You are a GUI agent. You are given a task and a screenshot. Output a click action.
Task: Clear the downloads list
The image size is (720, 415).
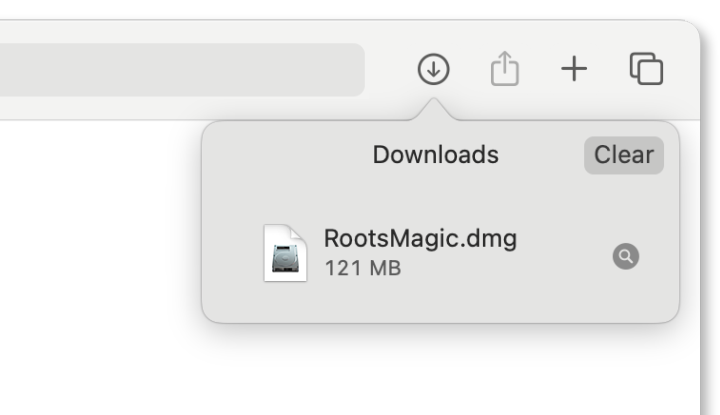point(623,155)
